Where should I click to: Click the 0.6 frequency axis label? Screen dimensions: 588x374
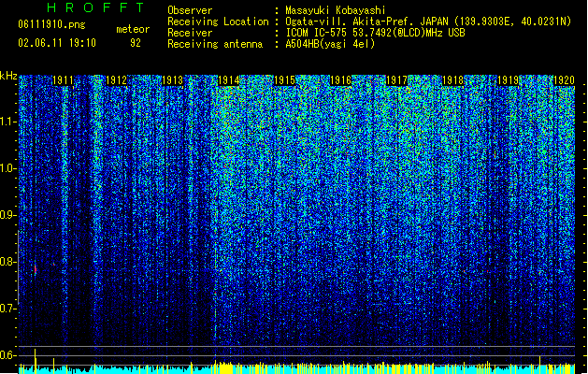click(7, 355)
